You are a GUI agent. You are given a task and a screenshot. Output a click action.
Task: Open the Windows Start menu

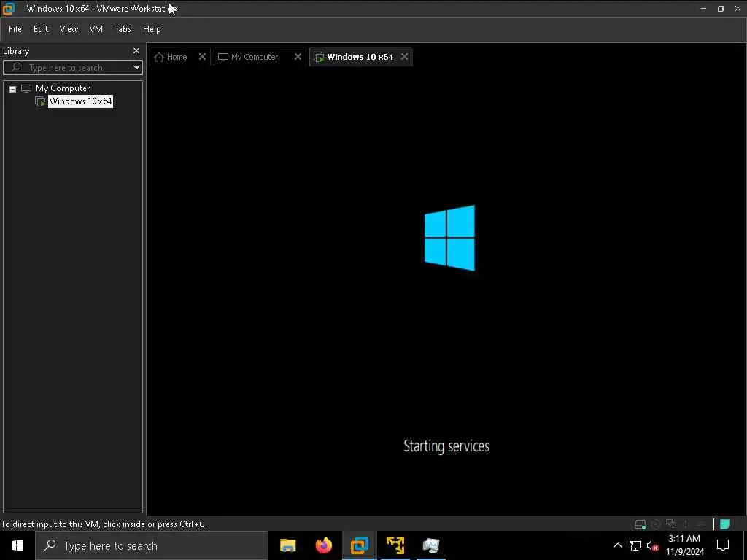pyautogui.click(x=18, y=545)
